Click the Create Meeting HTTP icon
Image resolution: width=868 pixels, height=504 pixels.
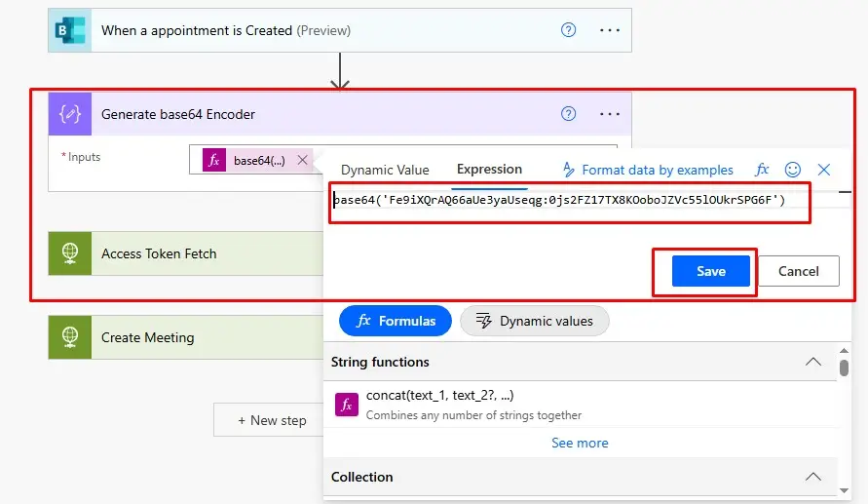(x=70, y=337)
